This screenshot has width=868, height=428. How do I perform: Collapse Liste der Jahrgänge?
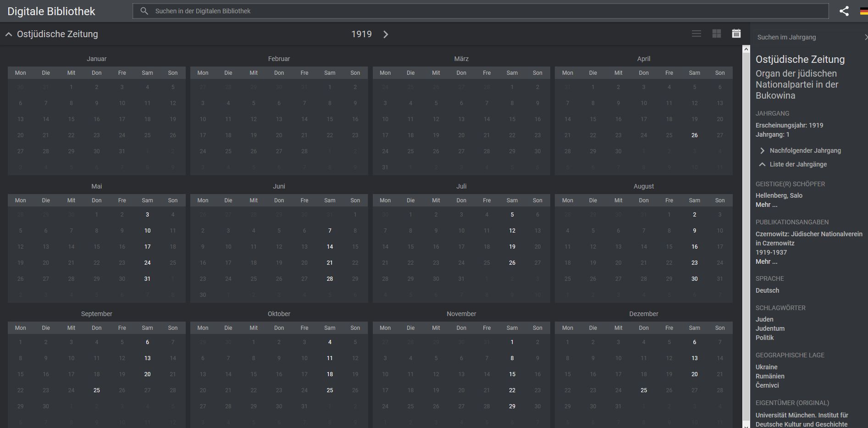point(798,164)
